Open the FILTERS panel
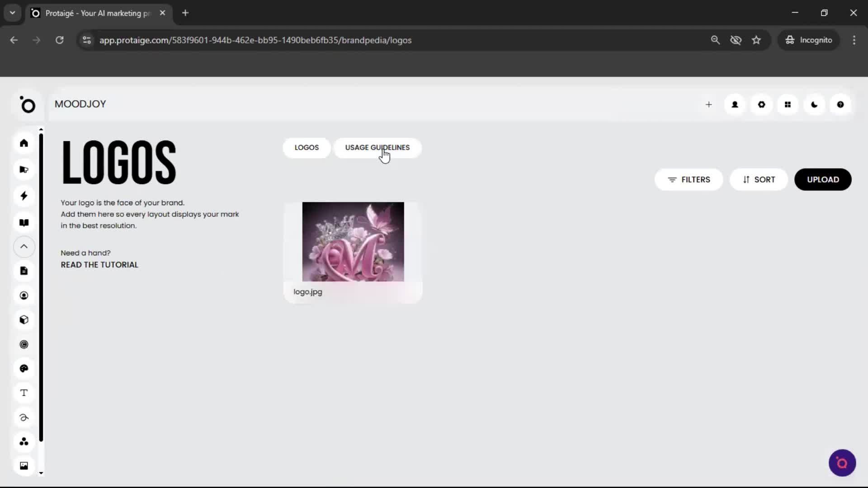This screenshot has height=488, width=868. click(x=689, y=179)
